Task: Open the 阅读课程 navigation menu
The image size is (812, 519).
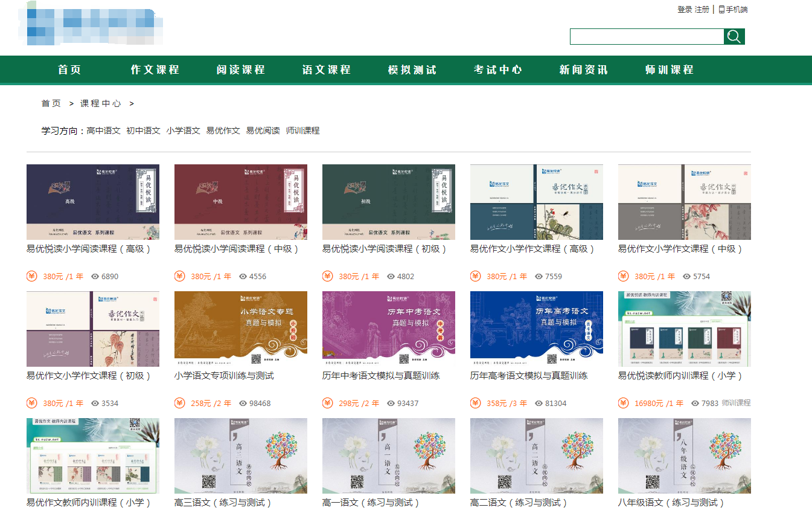Action: (241, 69)
